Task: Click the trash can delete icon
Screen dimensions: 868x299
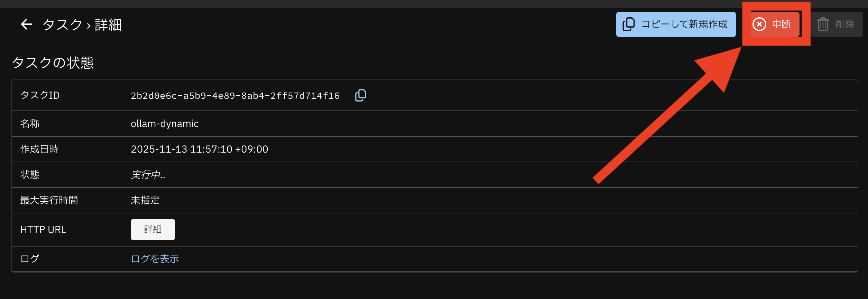Action: click(823, 24)
